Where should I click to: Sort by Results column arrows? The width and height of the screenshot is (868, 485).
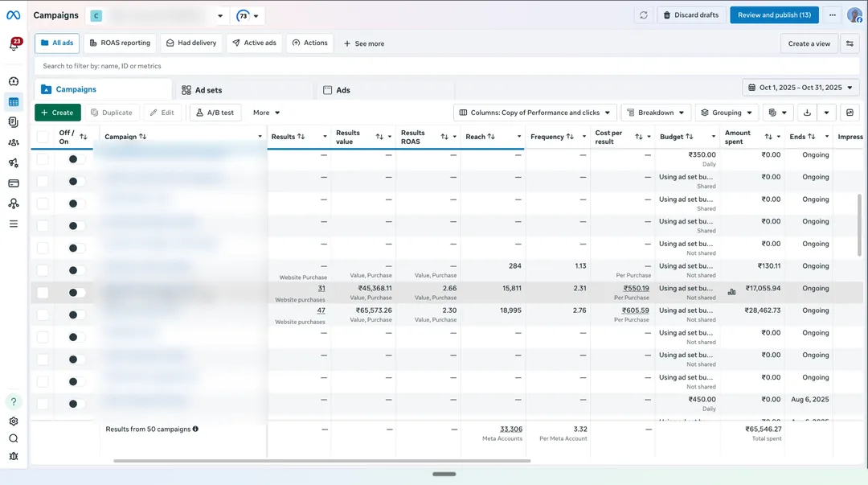click(x=301, y=137)
